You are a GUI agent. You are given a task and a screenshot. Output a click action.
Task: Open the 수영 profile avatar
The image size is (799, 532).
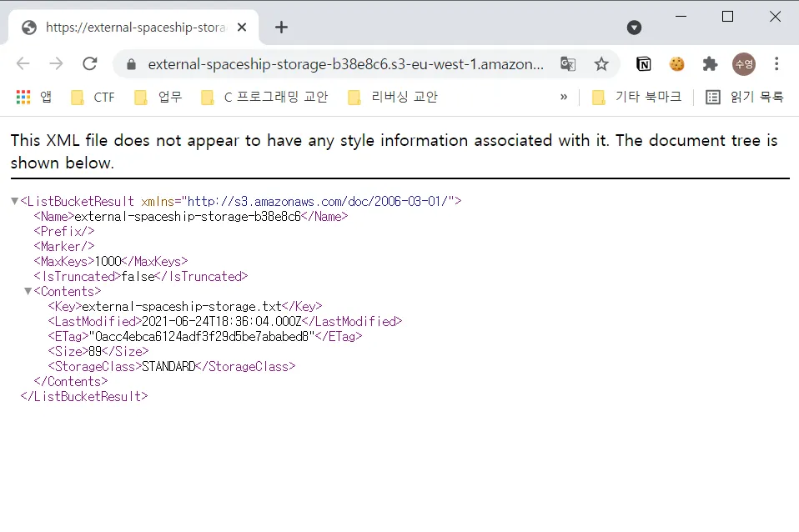pyautogui.click(x=743, y=64)
